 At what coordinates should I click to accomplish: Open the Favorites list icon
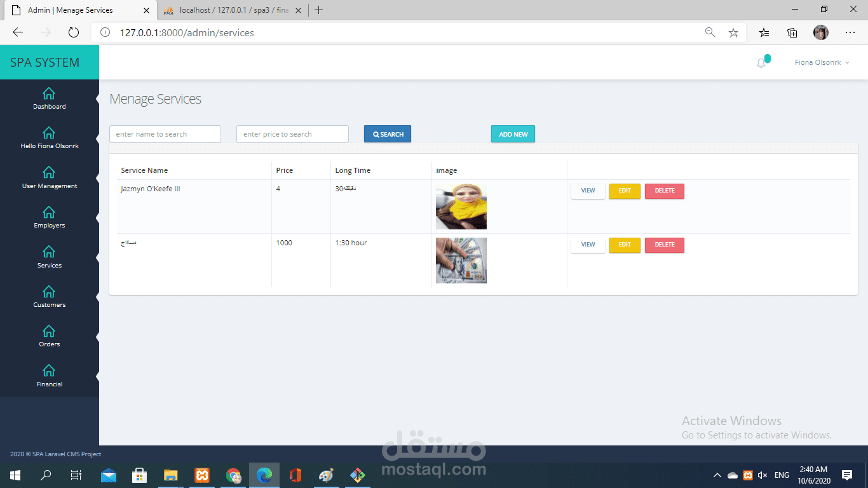click(764, 32)
